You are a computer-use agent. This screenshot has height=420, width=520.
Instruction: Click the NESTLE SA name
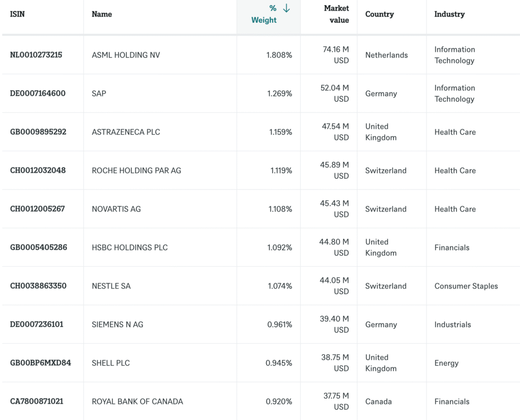(111, 286)
